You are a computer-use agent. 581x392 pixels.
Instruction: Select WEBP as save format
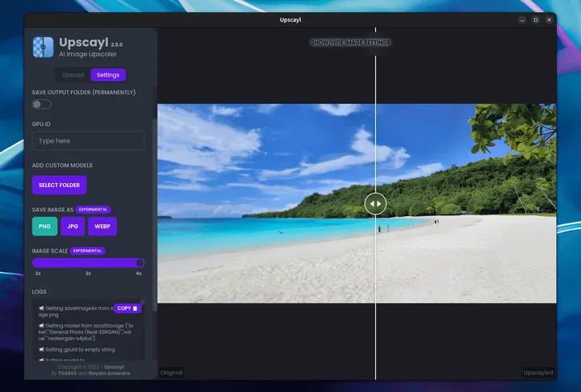point(102,227)
